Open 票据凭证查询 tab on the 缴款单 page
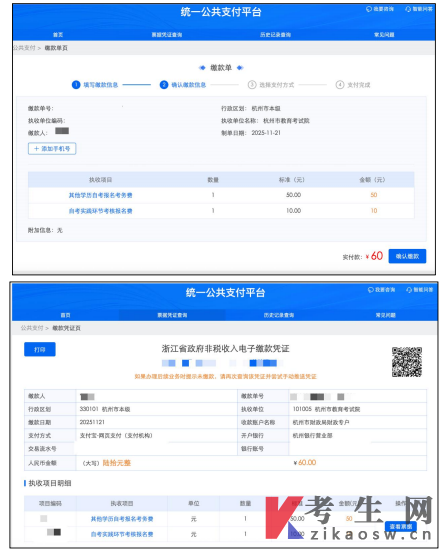Image resolution: width=447 pixels, height=553 pixels. [x=167, y=35]
